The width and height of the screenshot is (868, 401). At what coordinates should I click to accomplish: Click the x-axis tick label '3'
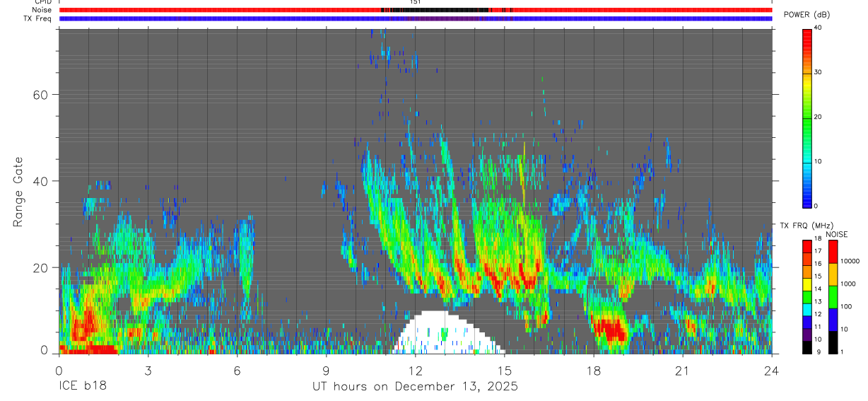tap(148, 371)
